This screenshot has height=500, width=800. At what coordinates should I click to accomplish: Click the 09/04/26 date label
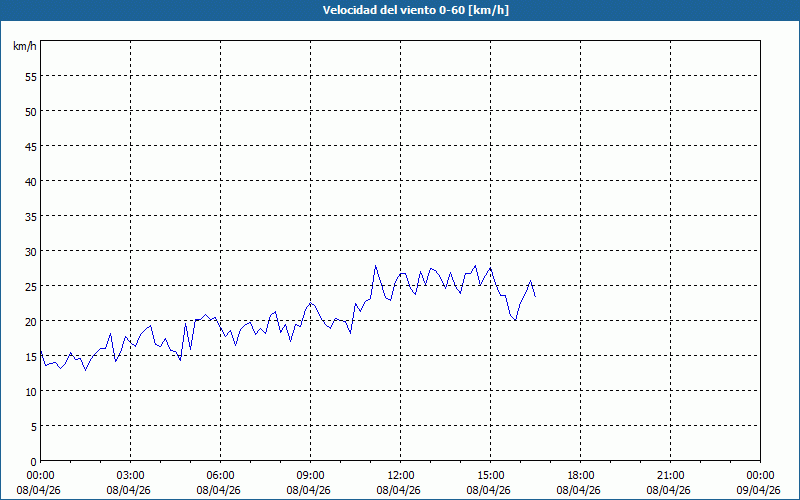758,490
